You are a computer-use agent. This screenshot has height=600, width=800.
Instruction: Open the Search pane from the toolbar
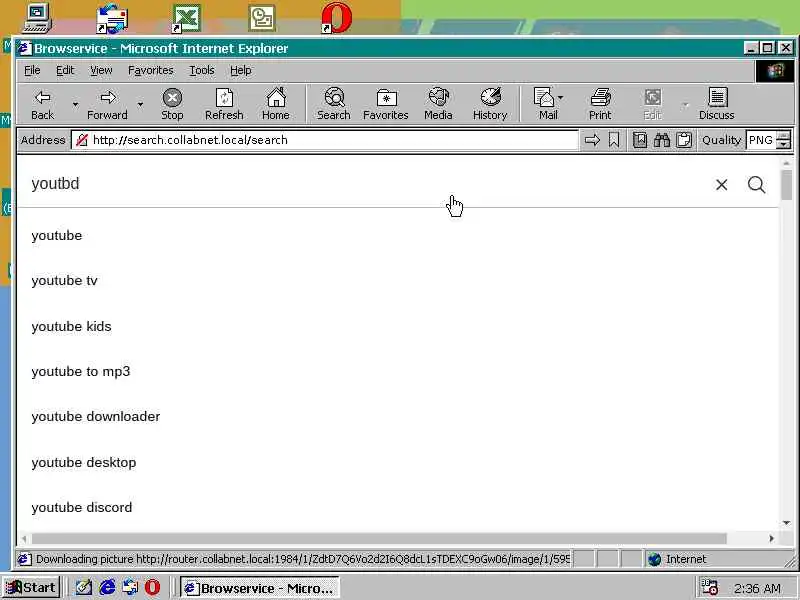click(x=334, y=105)
